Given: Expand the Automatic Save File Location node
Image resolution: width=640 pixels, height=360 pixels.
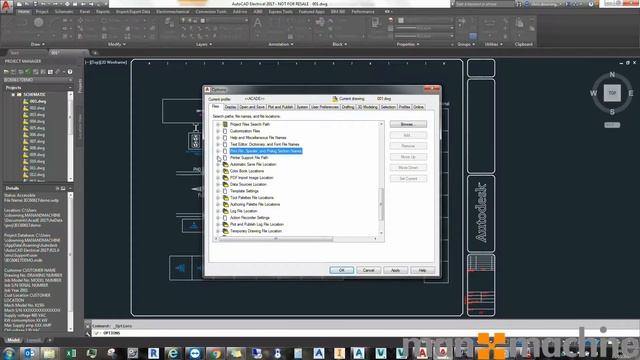Looking at the screenshot, I should click(218, 164).
